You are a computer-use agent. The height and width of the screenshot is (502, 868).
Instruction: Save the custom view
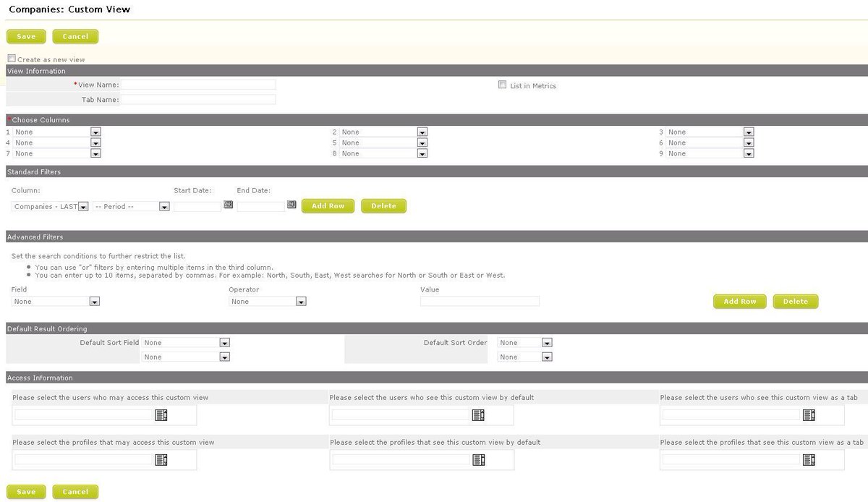pyautogui.click(x=26, y=36)
